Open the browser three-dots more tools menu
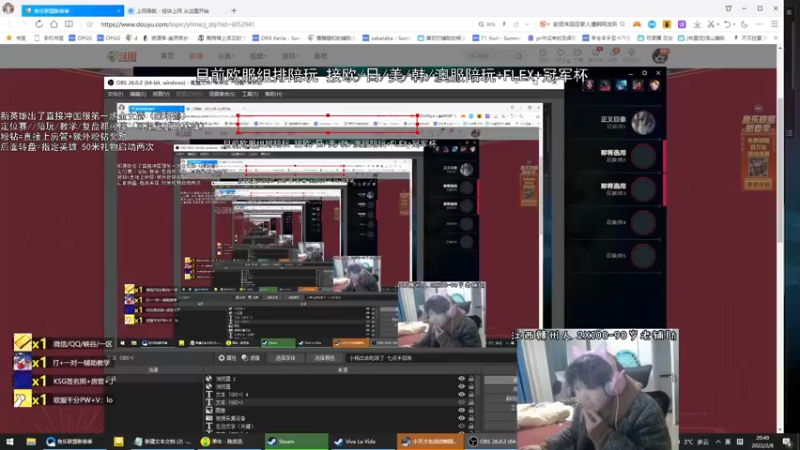Screen dimensions: 800x450 [x=760, y=24]
